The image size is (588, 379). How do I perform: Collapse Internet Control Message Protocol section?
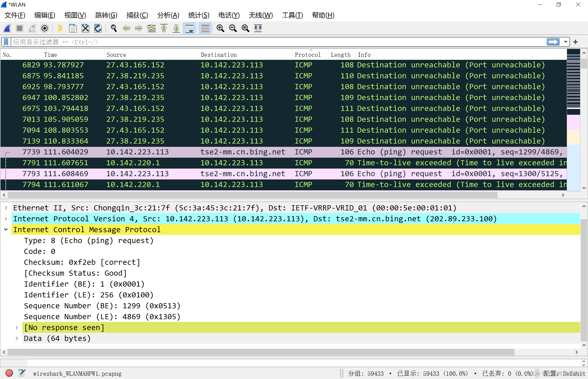click(x=6, y=230)
